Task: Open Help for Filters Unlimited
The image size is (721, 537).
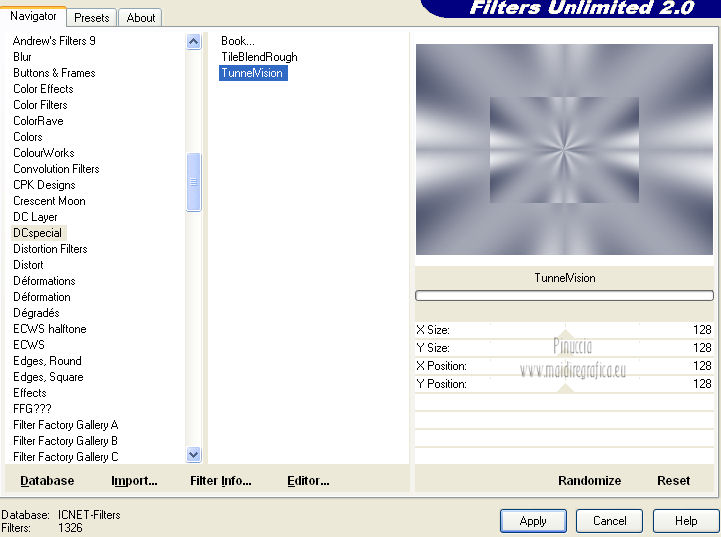Action: click(686, 521)
